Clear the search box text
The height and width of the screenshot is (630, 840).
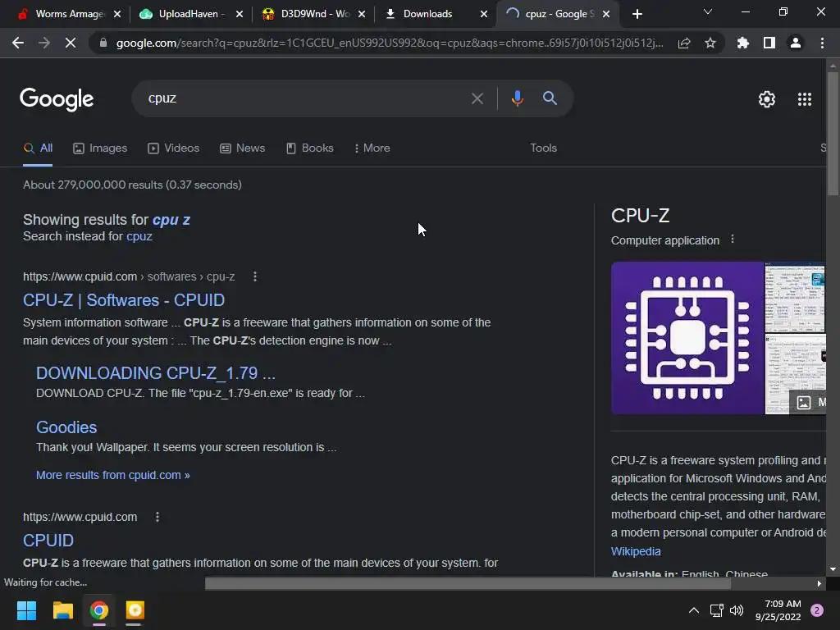pyautogui.click(x=477, y=98)
